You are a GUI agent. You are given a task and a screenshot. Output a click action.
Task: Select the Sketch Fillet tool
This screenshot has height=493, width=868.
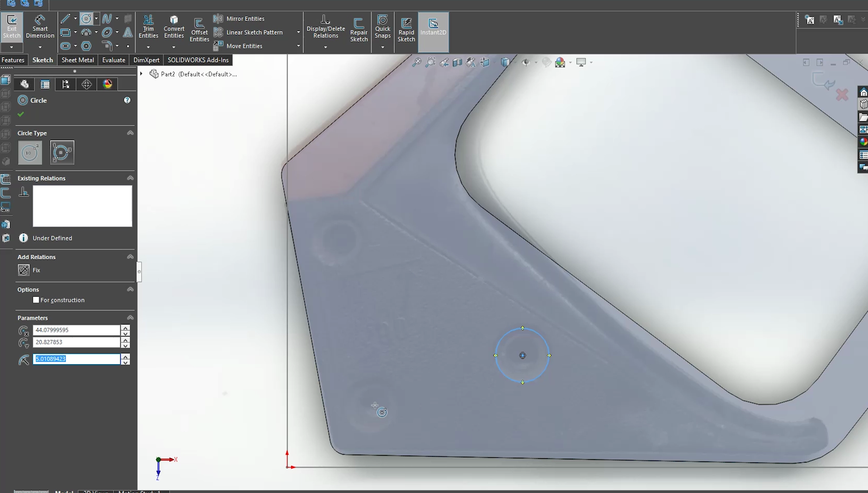click(x=107, y=46)
